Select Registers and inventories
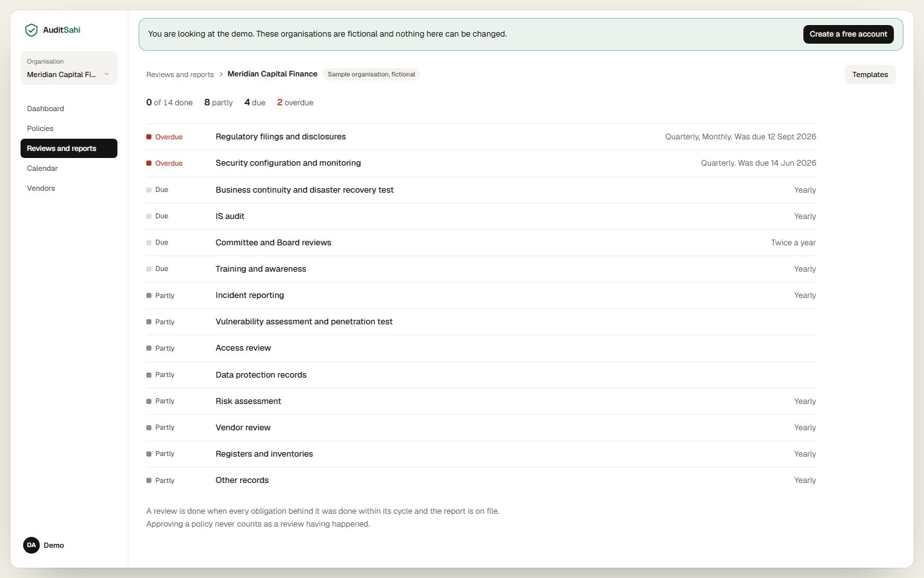924x578 pixels. pos(481,454)
